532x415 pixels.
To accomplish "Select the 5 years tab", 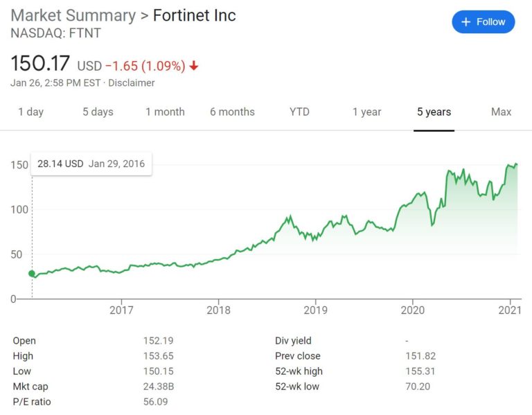I will (x=434, y=112).
